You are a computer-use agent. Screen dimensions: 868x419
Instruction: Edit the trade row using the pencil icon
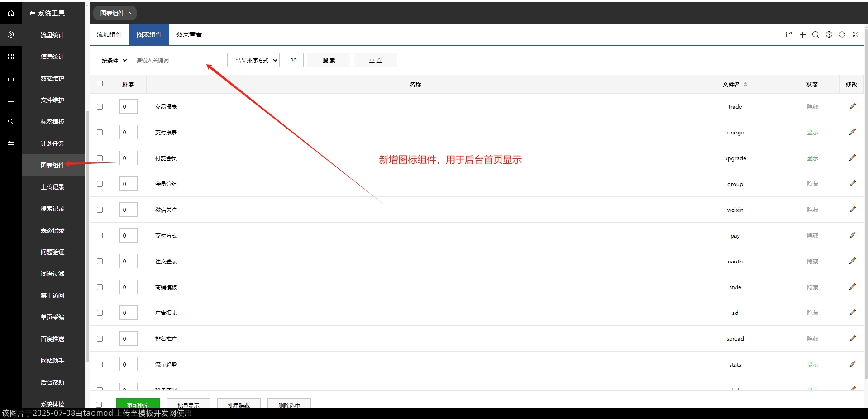852,106
